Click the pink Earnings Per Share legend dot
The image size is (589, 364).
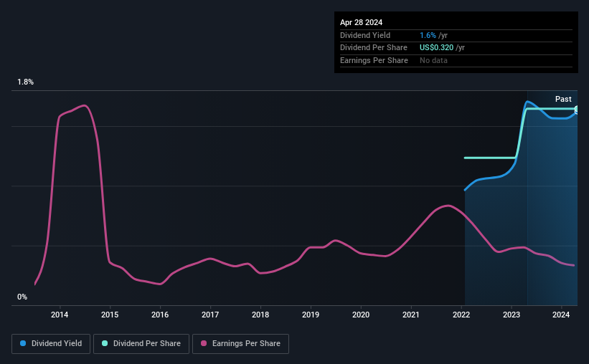(x=204, y=343)
